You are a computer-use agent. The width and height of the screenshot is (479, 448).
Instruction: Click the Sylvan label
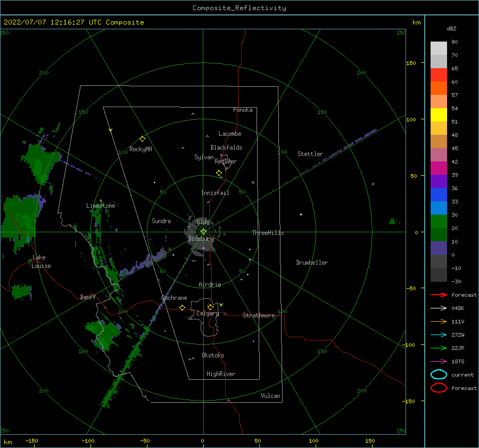click(x=204, y=157)
